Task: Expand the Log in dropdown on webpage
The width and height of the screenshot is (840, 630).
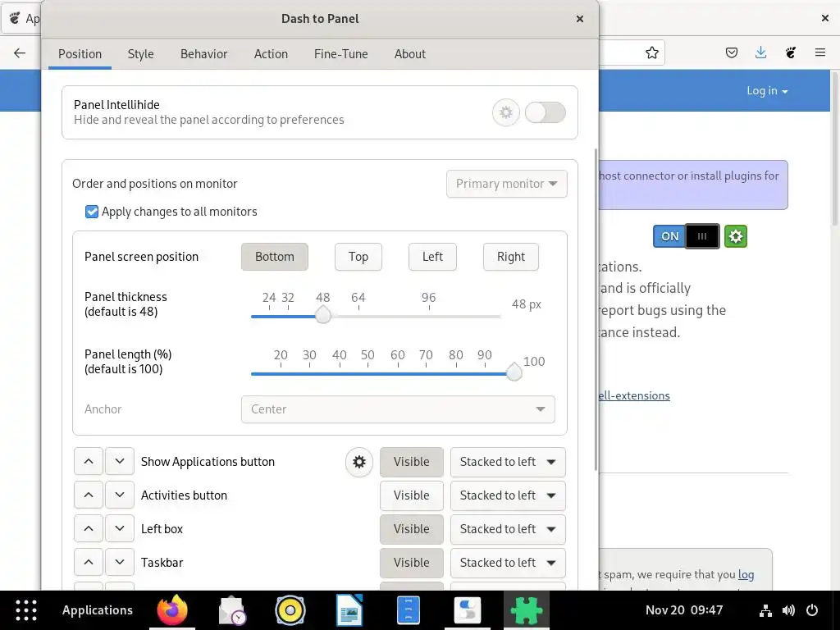Action: (767, 90)
